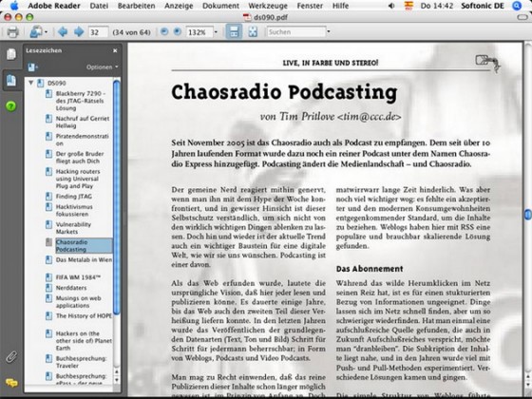532x399 pixels.
Task: Open the zoom percentage dropdown arrow
Action: (x=216, y=32)
